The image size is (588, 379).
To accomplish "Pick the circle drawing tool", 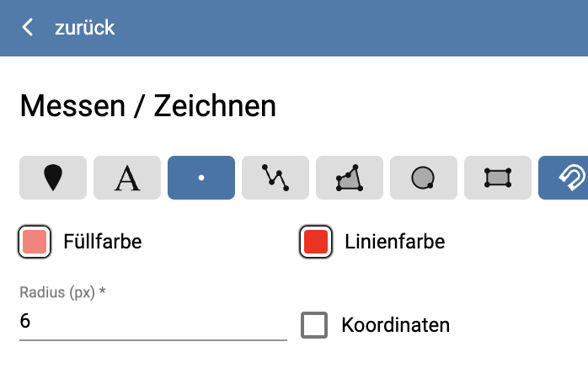I will pos(424,178).
